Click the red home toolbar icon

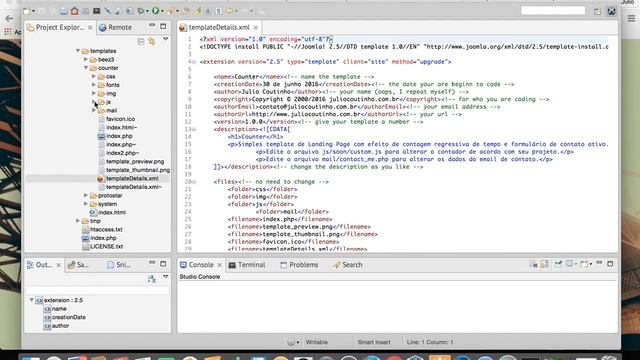(74, 11)
